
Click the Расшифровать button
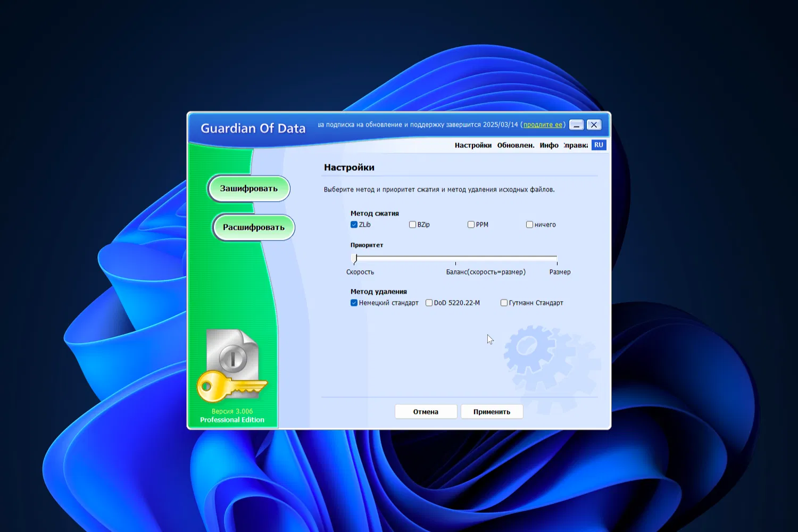[253, 227]
